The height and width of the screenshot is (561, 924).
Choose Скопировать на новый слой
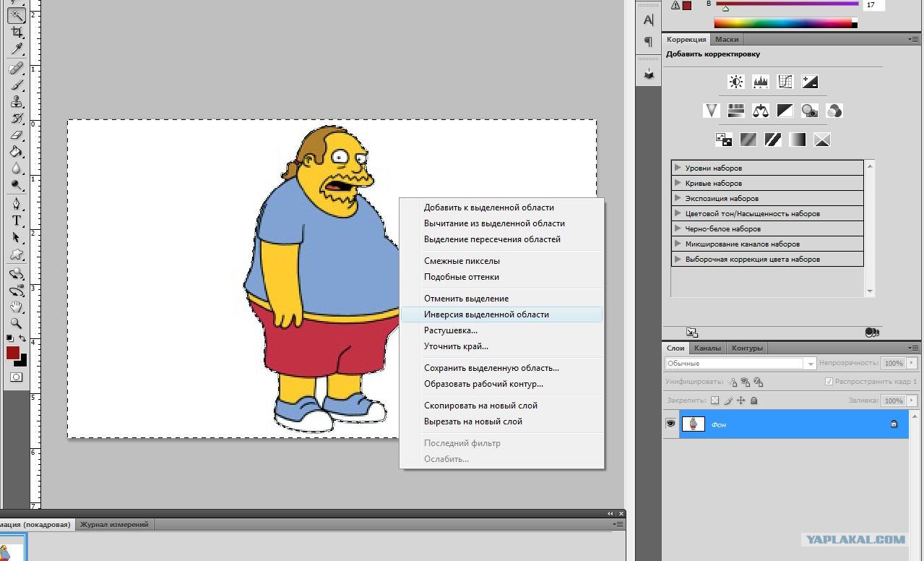(x=501, y=406)
